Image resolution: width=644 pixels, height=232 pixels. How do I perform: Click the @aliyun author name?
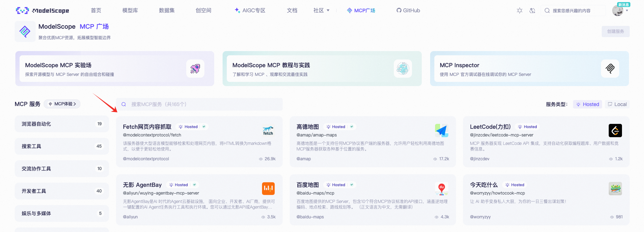(130, 217)
